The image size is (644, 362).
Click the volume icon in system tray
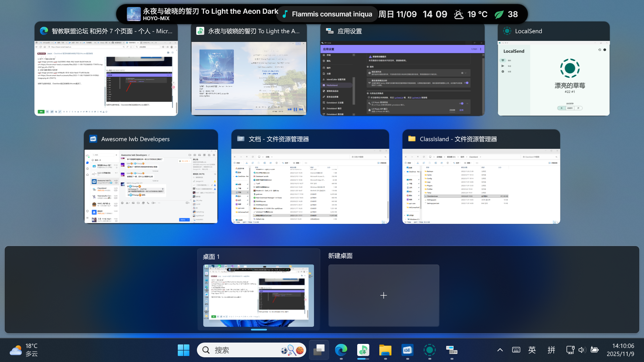tap(582, 350)
